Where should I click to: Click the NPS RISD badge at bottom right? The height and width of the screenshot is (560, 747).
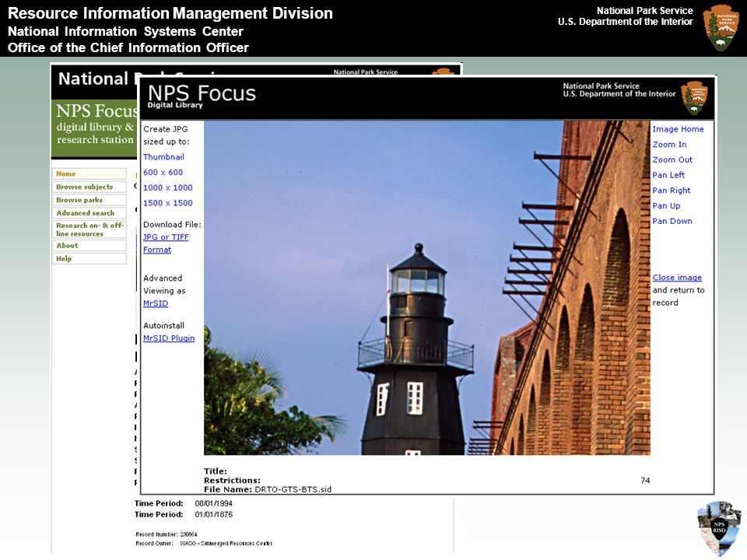(x=719, y=527)
